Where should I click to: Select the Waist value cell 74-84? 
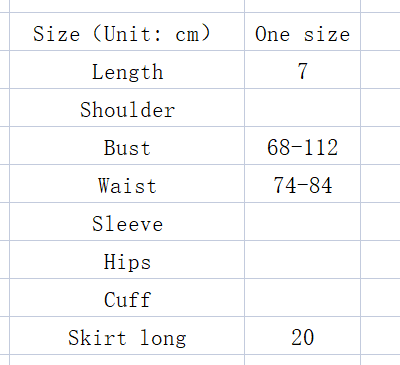[x=302, y=184]
